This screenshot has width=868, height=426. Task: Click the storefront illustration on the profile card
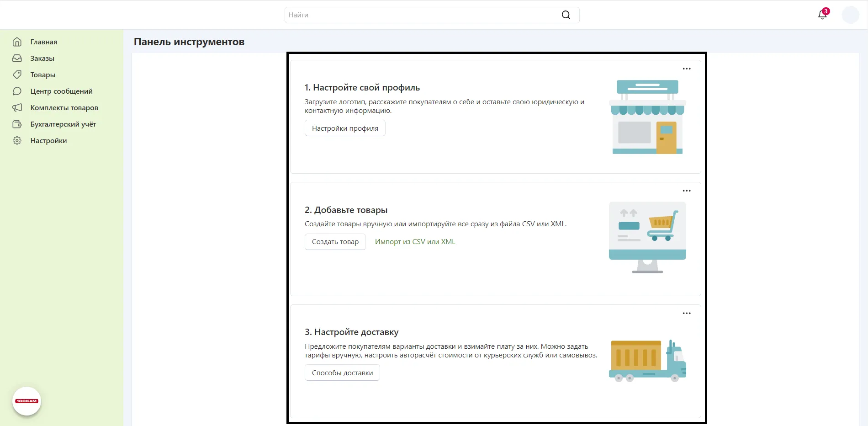pyautogui.click(x=647, y=117)
